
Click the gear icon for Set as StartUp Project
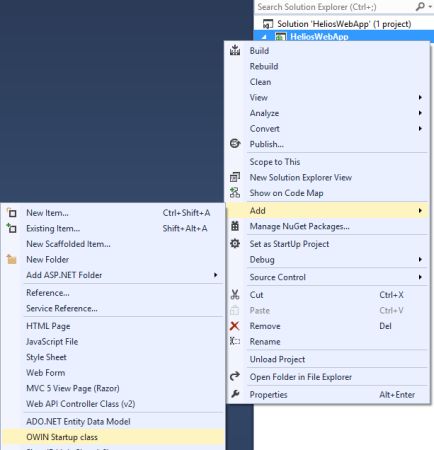pos(235,244)
